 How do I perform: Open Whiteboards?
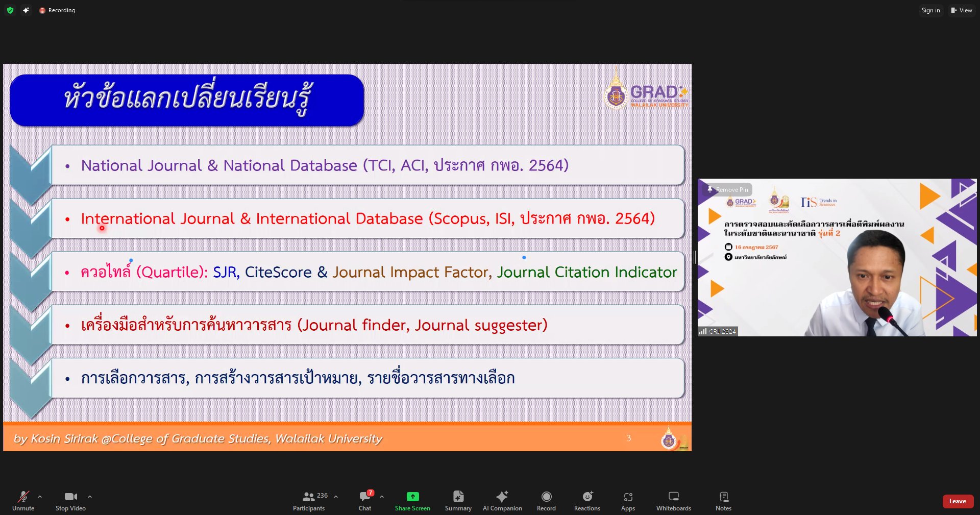pos(673,501)
